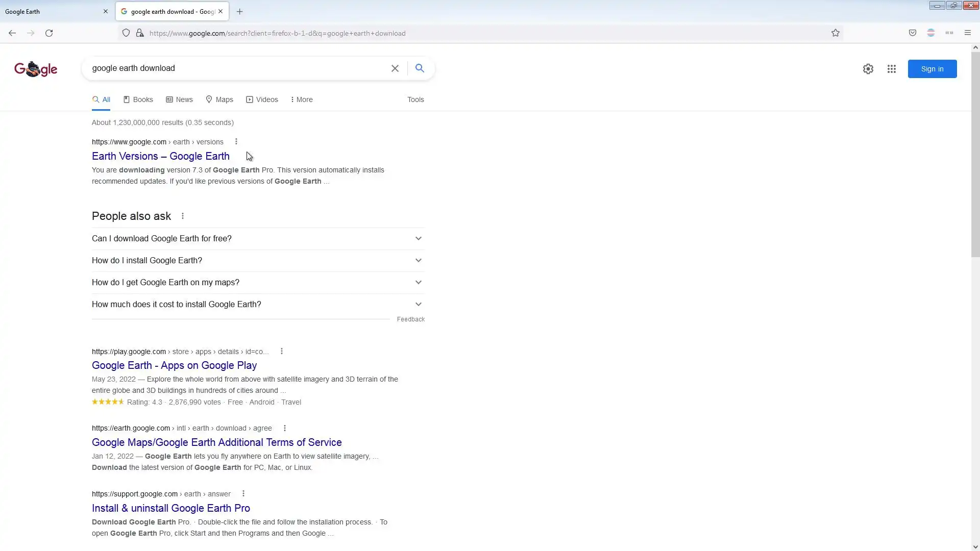Viewport: 980px width, 551px height.
Task: Open new tab with plus icon
Action: 239,11
